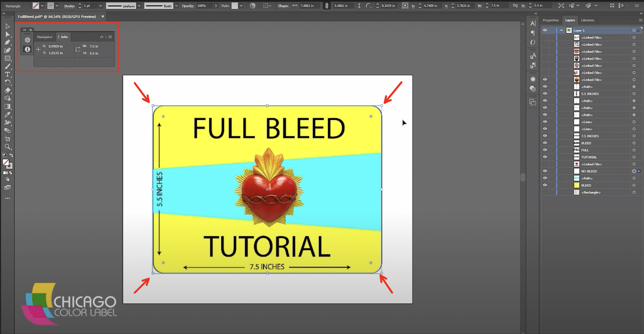Toggle visibility of NO BLEED layer
Image resolution: width=644 pixels, height=334 pixels.
[x=545, y=171]
